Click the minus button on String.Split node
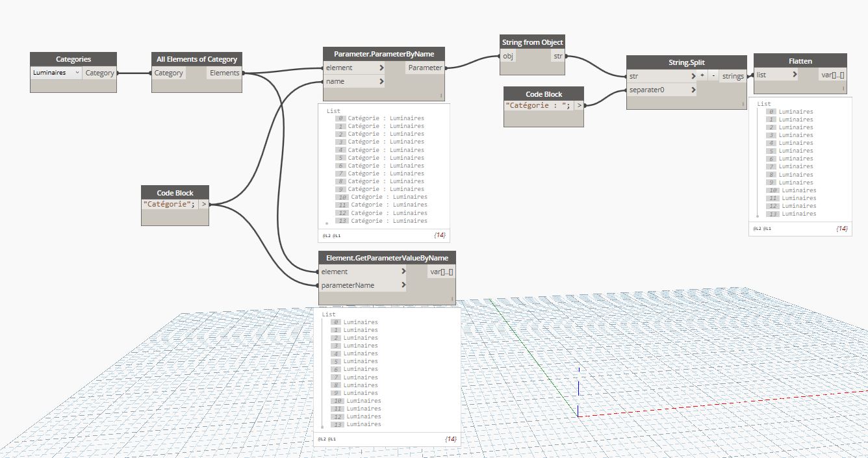Screen dimensions: 868x458 click(x=713, y=76)
